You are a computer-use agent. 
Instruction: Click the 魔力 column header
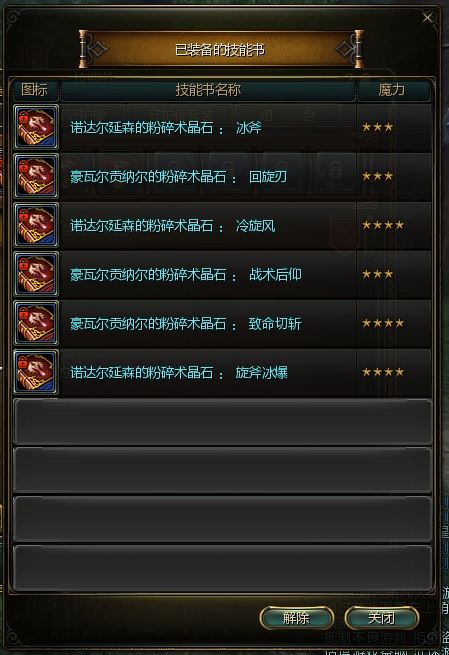pos(393,90)
